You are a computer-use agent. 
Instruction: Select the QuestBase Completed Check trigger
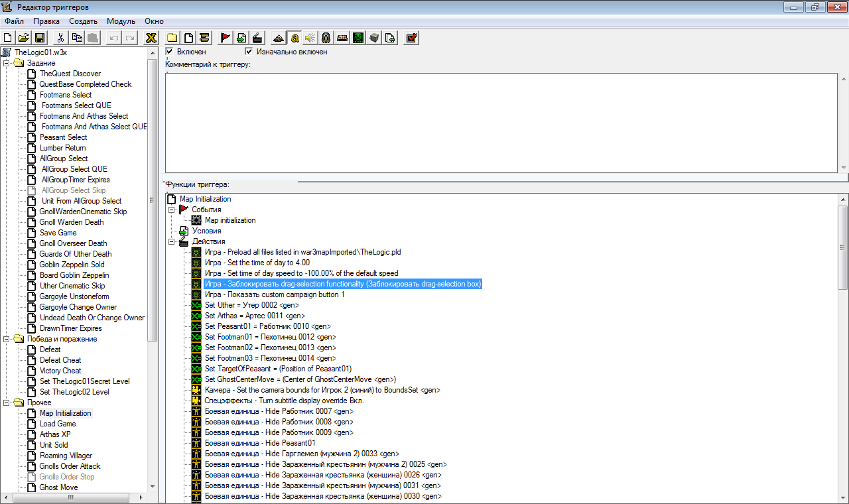click(x=85, y=84)
